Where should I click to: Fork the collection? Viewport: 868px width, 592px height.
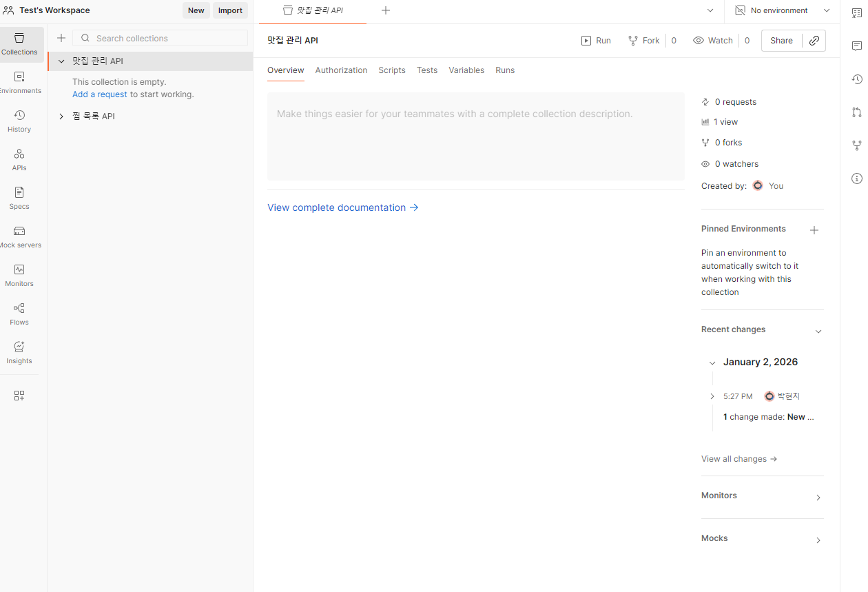coord(643,41)
